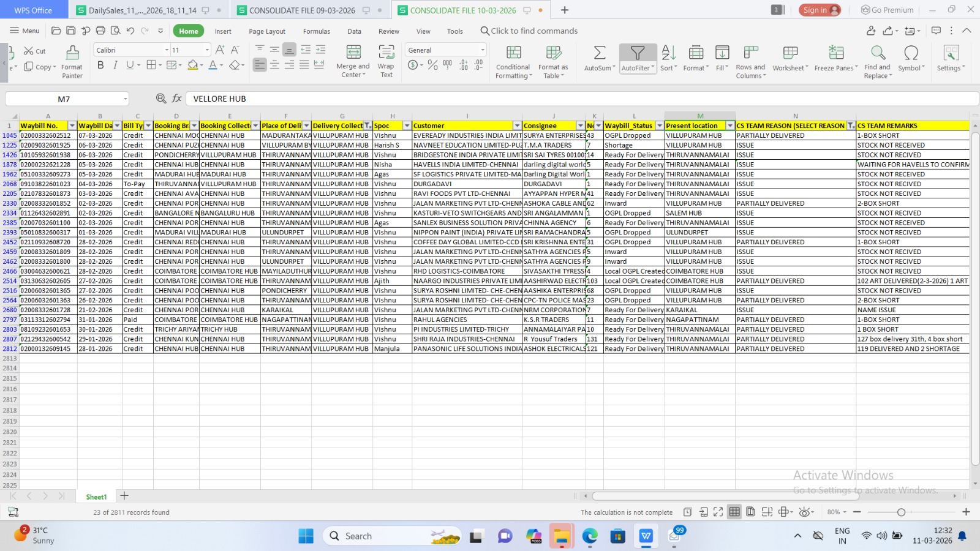Image resolution: width=980 pixels, height=551 pixels.
Task: Click the Sort icon in ribbon
Action: click(668, 53)
